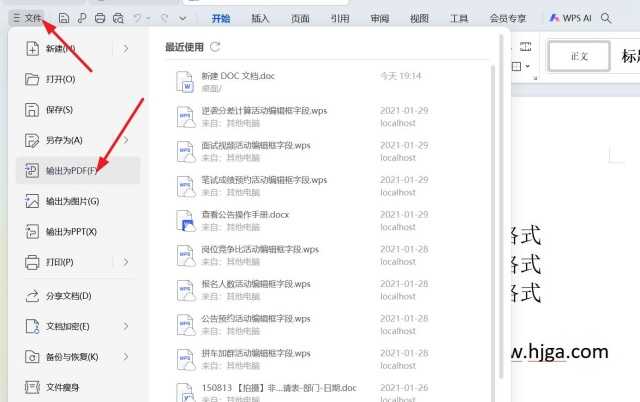Select 输出为图片(G) menu entry
The height and width of the screenshot is (402, 640).
click(x=78, y=201)
